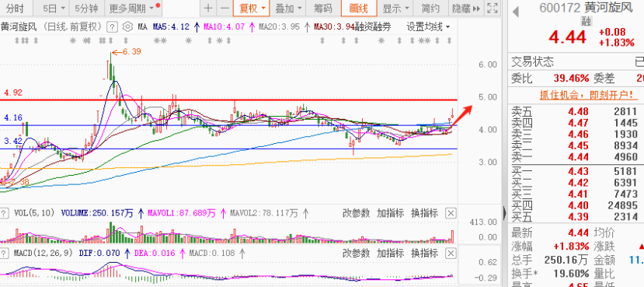Zoom in chart with plus icon
Viewport: 644px width, 287px height.
click(209, 9)
